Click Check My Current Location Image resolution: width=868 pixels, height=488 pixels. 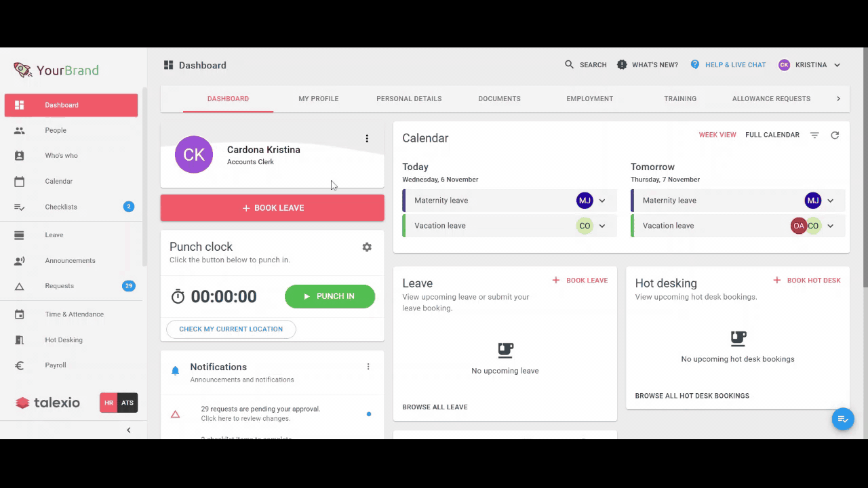pyautogui.click(x=231, y=329)
